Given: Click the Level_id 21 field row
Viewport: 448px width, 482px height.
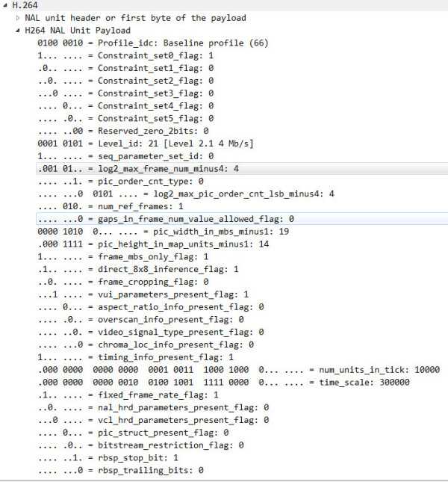Looking at the screenshot, I should (146, 143).
